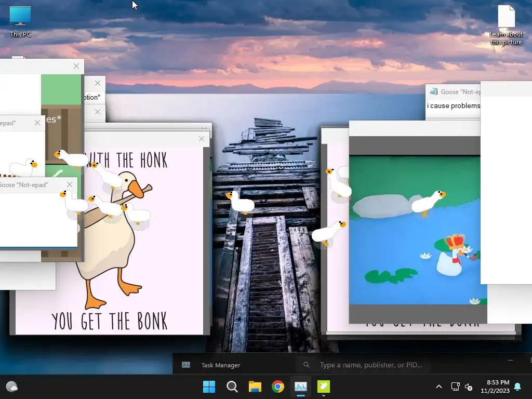Open the weather widget on the taskbar

12,387
